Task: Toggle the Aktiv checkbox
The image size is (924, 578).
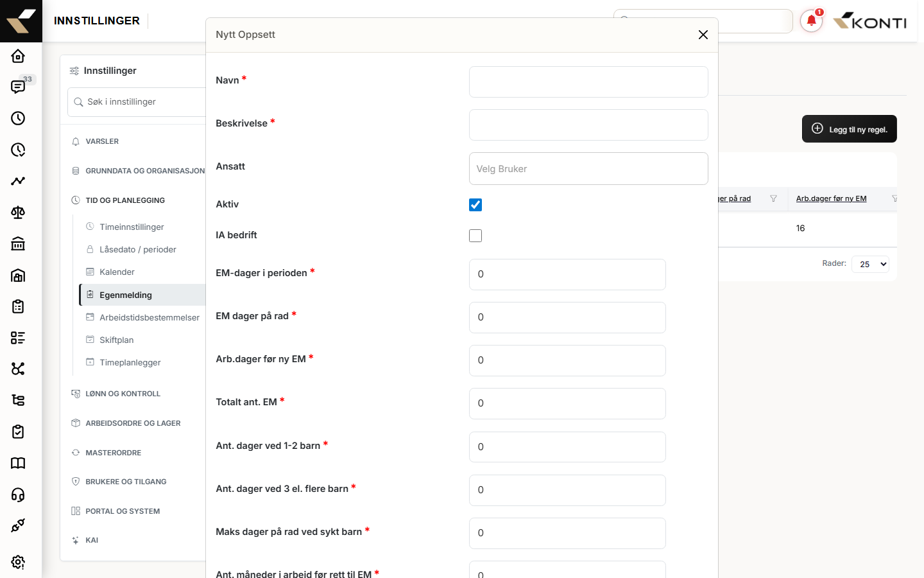Action: coord(475,205)
